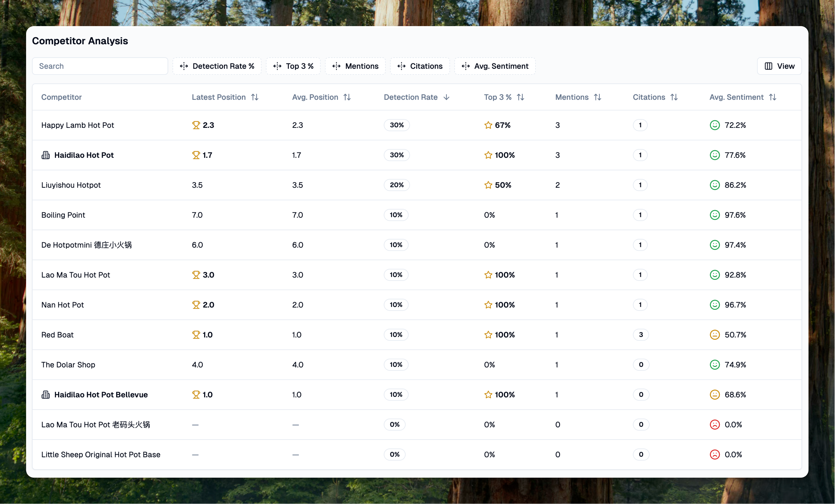
Task: Click citations badge 3 in Red Boat row
Action: (640, 335)
